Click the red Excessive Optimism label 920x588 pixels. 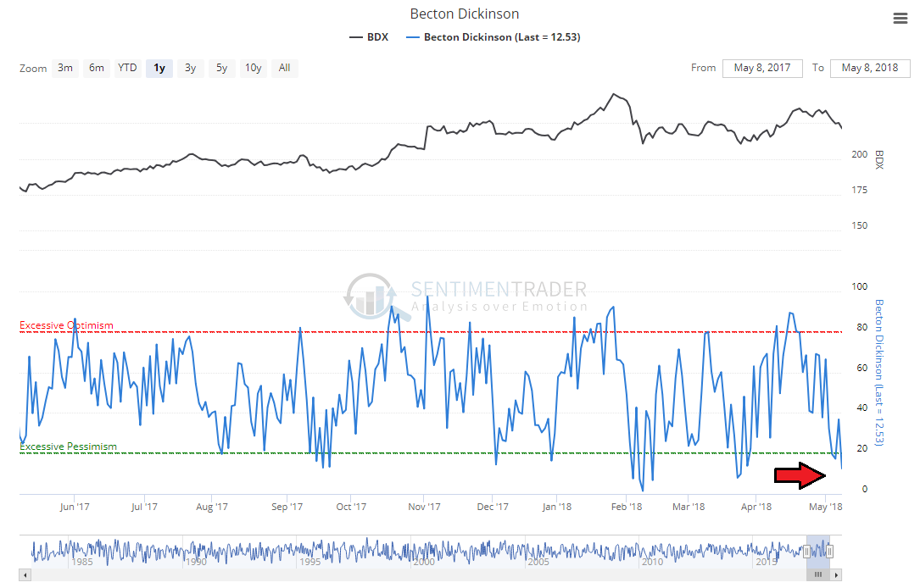(x=66, y=325)
